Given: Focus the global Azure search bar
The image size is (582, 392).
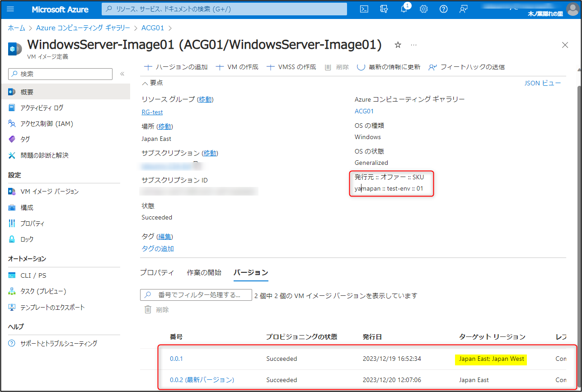Looking at the screenshot, I should pos(224,9).
